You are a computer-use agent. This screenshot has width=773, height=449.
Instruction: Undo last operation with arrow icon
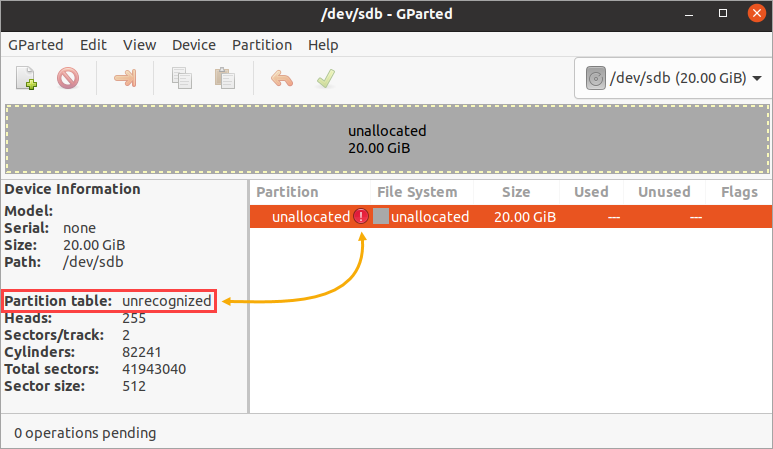(x=282, y=78)
